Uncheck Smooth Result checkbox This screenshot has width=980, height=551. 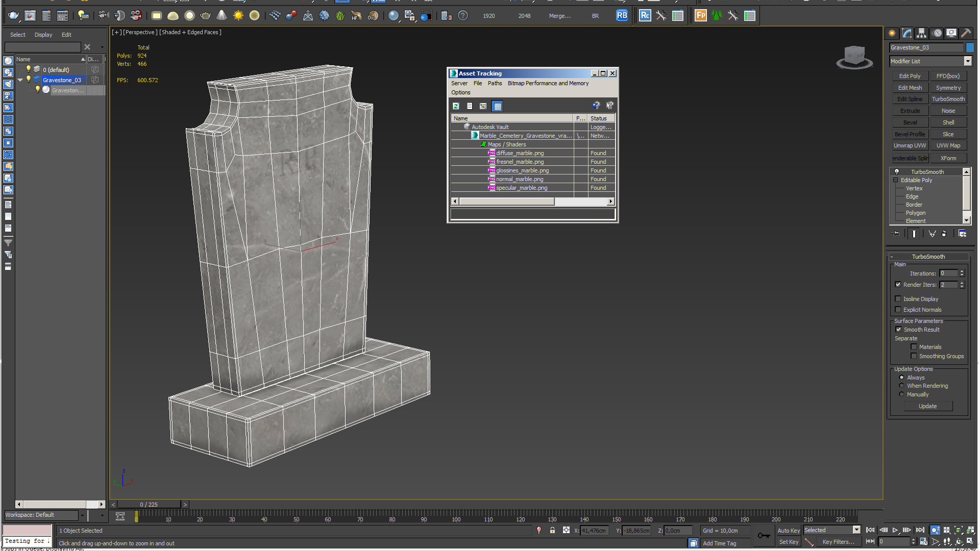coord(898,330)
